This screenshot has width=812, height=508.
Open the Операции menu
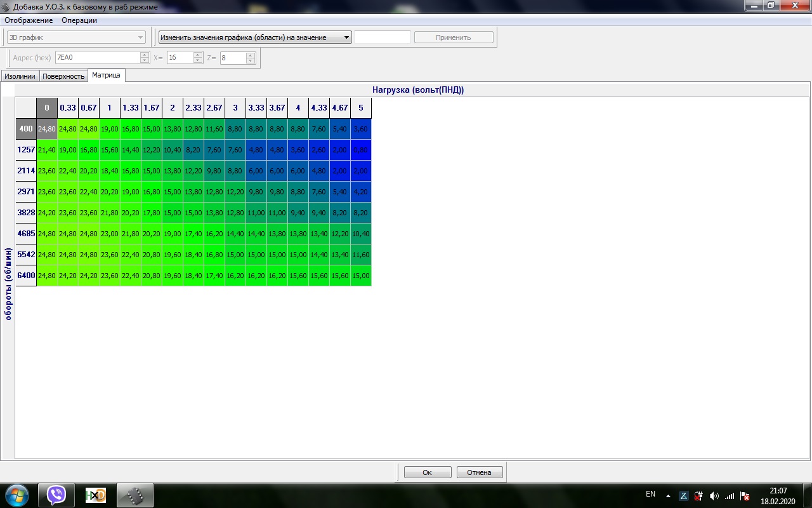coord(79,20)
